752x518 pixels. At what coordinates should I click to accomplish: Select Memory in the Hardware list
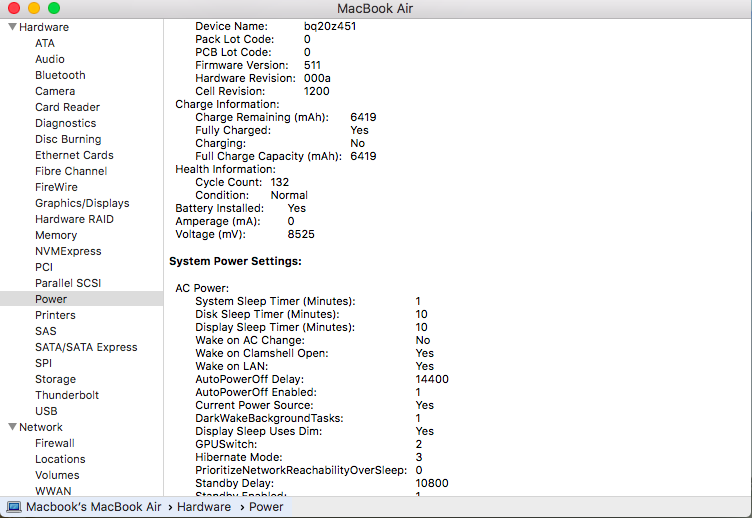[x=56, y=235]
